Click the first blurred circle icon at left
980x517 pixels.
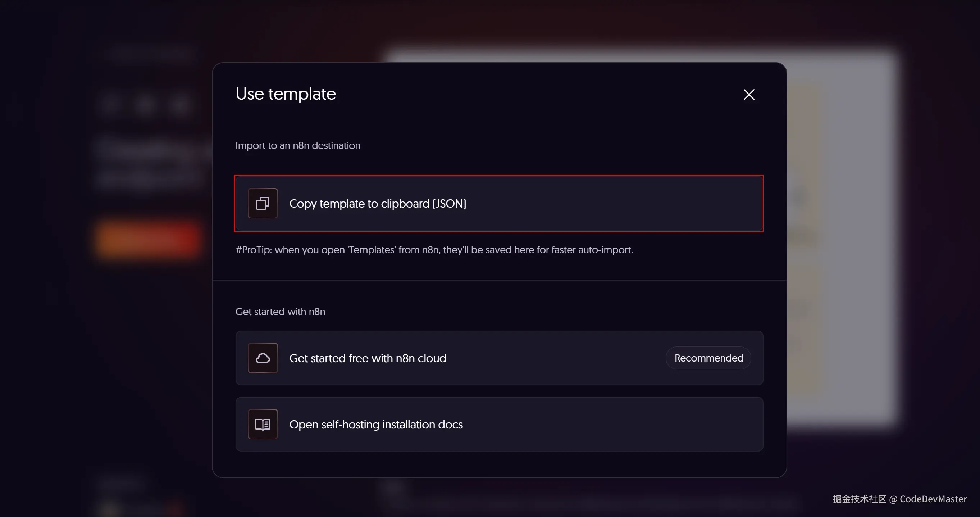pos(111,104)
